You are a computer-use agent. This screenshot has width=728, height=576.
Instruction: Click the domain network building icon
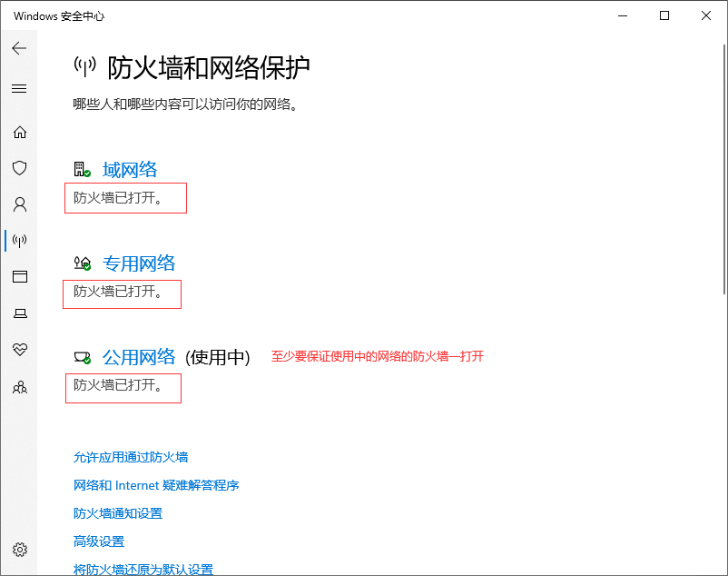point(83,170)
